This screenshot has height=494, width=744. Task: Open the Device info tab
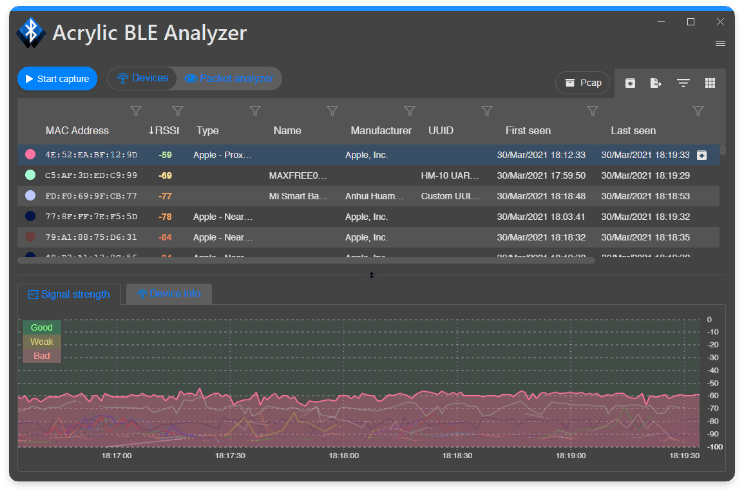pyautogui.click(x=169, y=294)
